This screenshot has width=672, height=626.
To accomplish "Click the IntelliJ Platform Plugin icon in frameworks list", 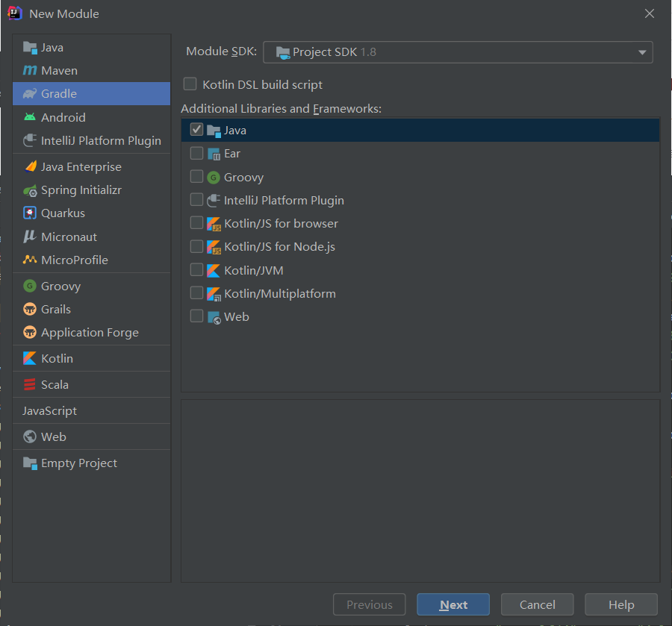I will tap(214, 201).
